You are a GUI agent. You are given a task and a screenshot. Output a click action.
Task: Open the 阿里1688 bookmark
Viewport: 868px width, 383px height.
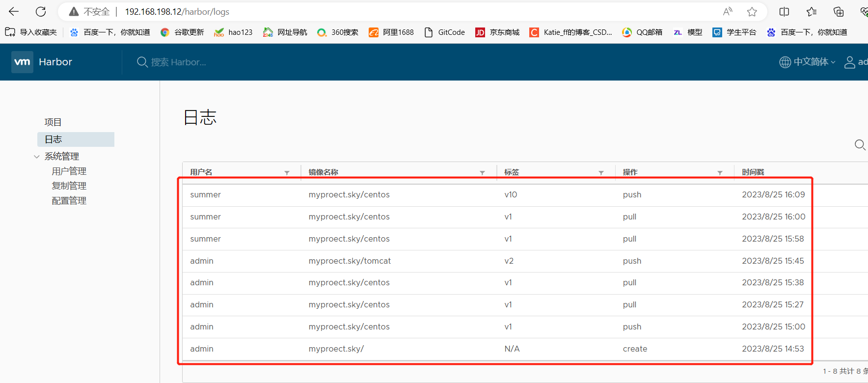[391, 32]
